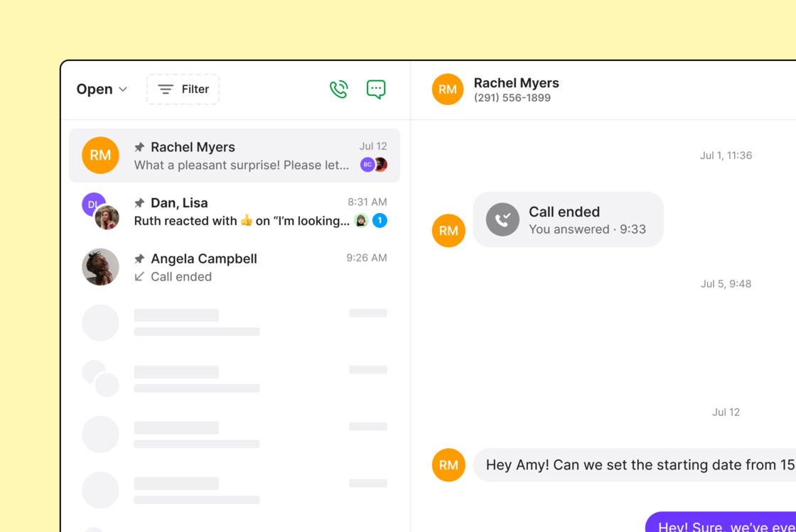This screenshot has width=796, height=532.
Task: Start a new call with phone icon
Action: coord(338,89)
